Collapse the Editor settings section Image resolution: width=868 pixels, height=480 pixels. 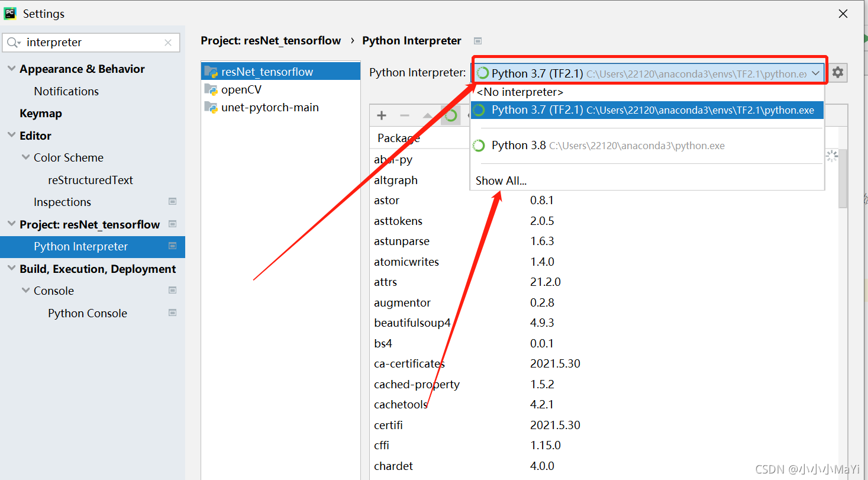[x=11, y=136]
